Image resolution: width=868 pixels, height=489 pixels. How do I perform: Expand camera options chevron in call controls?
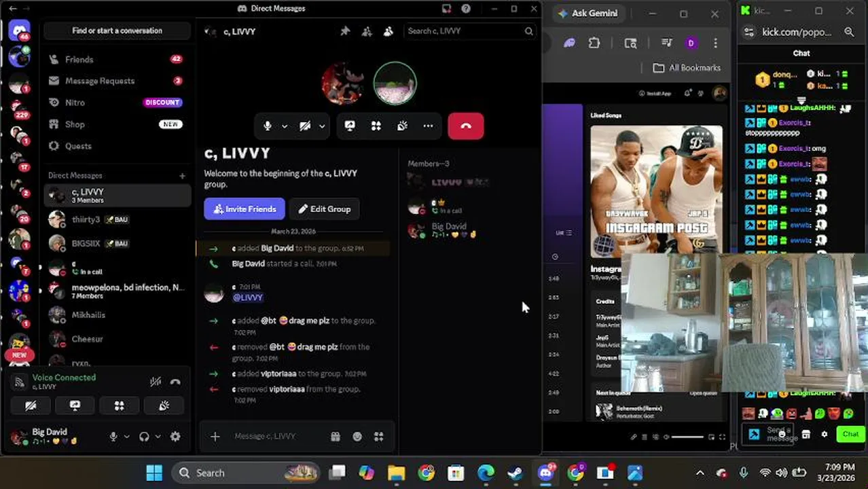[322, 126]
